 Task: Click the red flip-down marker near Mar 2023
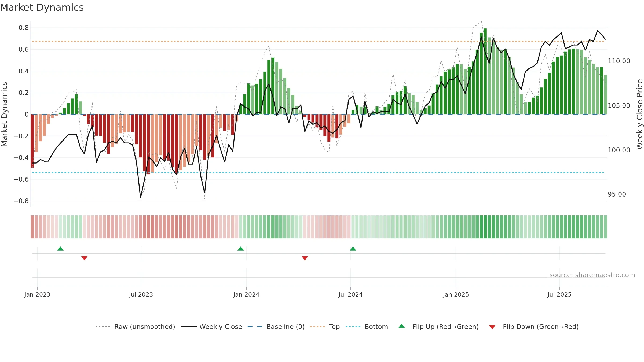(84, 258)
